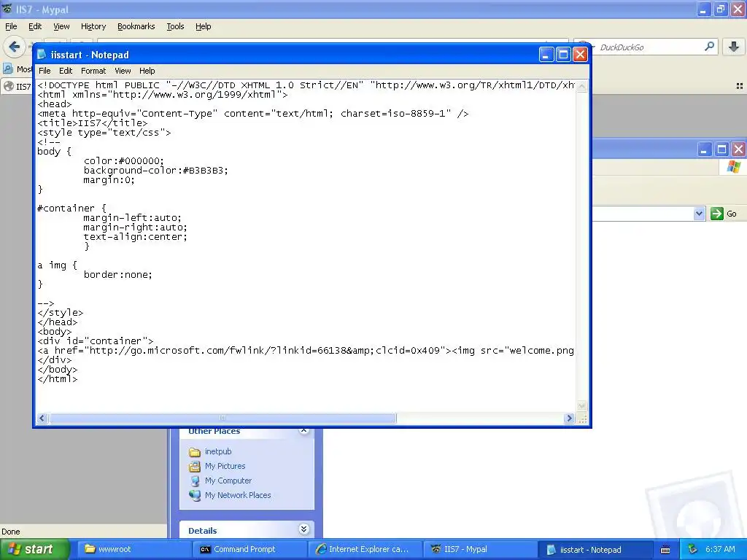
Task: Maximize the Notepad window
Action: point(563,55)
